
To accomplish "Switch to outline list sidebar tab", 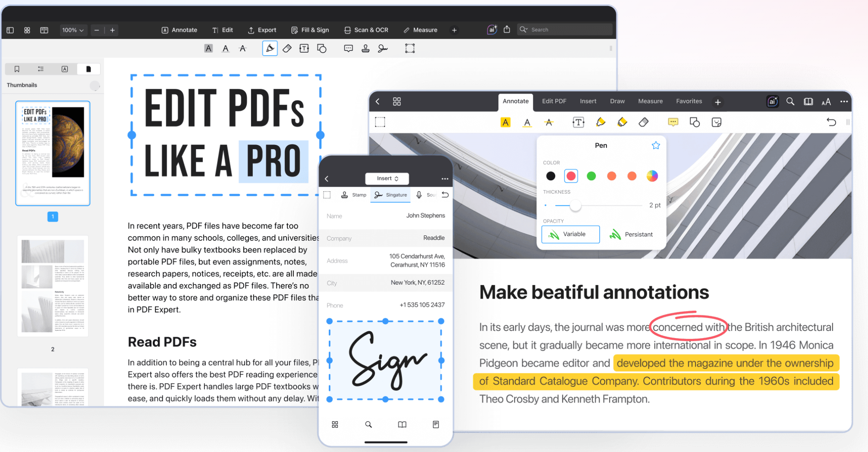I will coord(41,69).
